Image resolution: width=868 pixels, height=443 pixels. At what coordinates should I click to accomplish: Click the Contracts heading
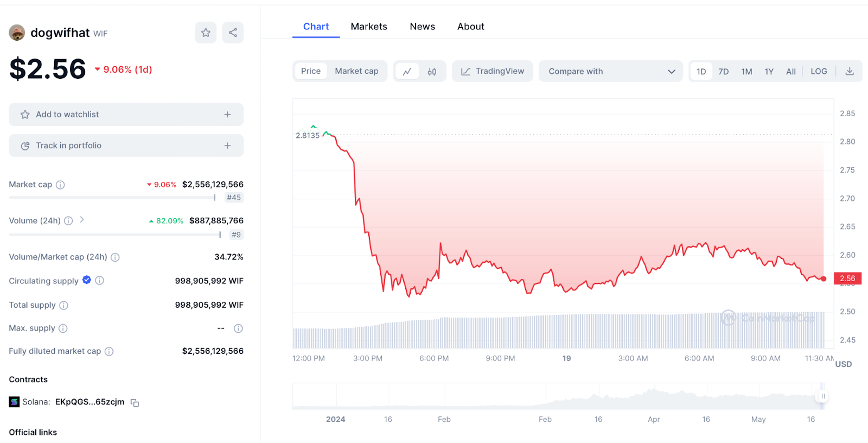(x=28, y=379)
